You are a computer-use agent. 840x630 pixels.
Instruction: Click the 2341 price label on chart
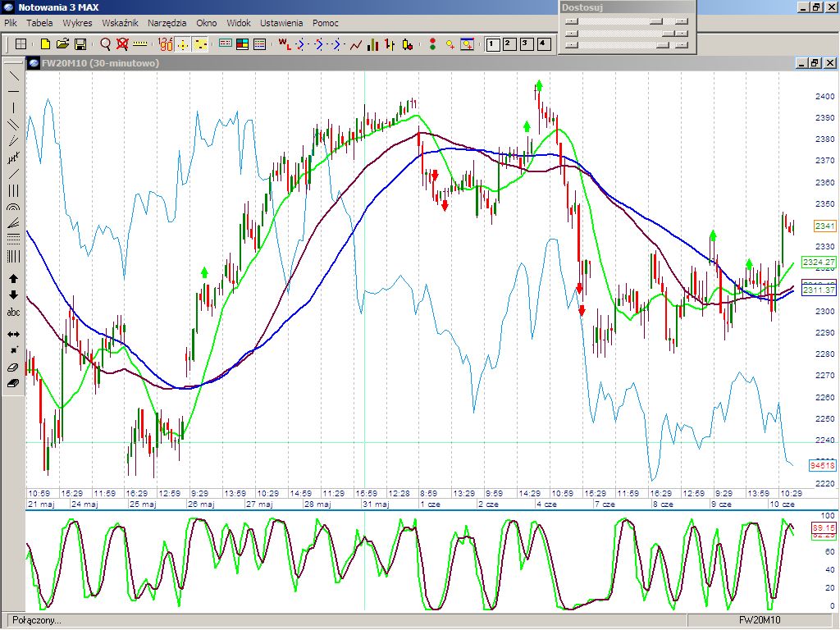824,226
